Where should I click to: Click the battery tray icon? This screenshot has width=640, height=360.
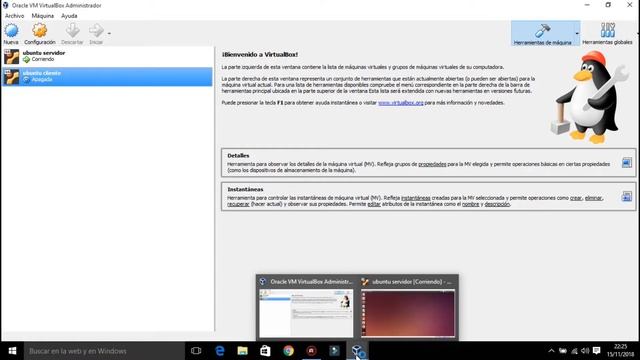tap(563, 351)
